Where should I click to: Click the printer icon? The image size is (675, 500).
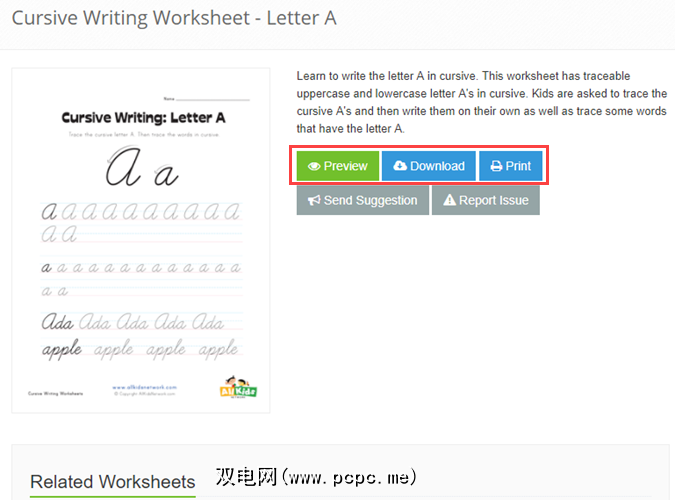click(496, 166)
